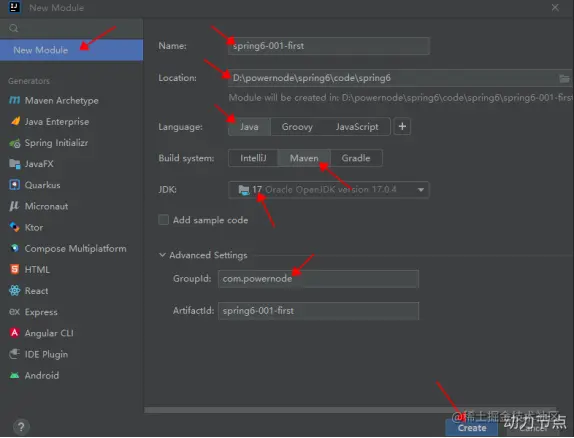Click the Location path input field
574x438 pixels.
(x=399, y=78)
